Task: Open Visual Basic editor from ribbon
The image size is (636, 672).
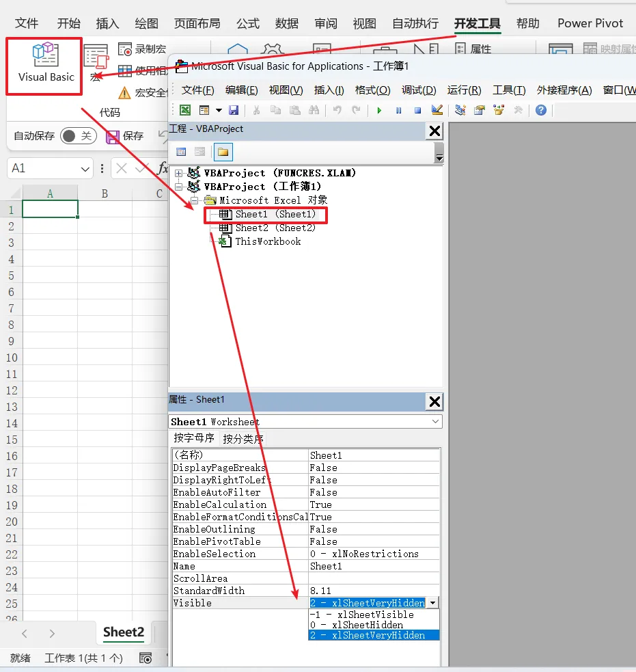Action: tap(44, 66)
